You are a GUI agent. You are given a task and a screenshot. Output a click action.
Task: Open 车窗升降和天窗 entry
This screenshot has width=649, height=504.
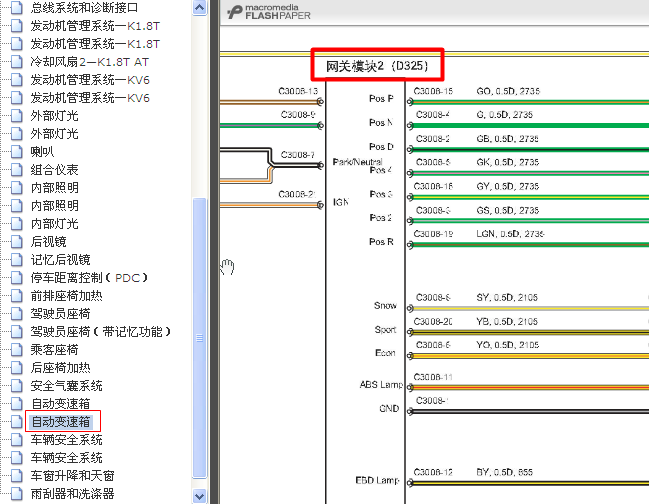72,476
